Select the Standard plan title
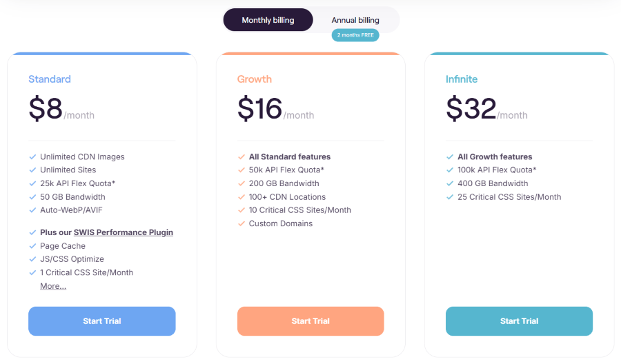The height and width of the screenshot is (364, 621). click(50, 79)
